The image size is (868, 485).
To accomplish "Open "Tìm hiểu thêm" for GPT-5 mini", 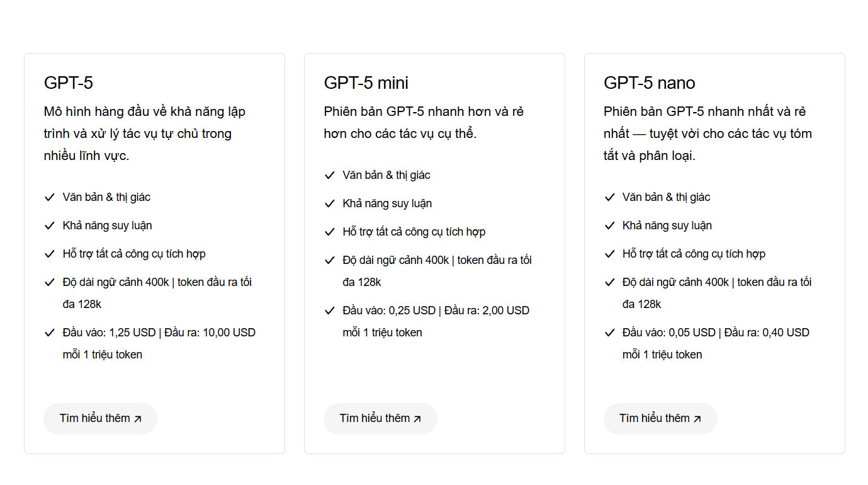I will click(380, 418).
